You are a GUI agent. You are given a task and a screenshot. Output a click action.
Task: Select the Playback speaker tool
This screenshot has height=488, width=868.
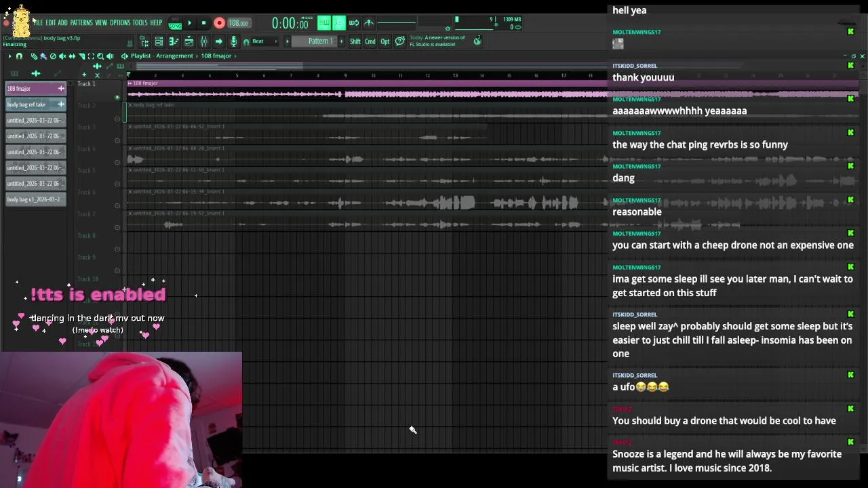(x=110, y=56)
